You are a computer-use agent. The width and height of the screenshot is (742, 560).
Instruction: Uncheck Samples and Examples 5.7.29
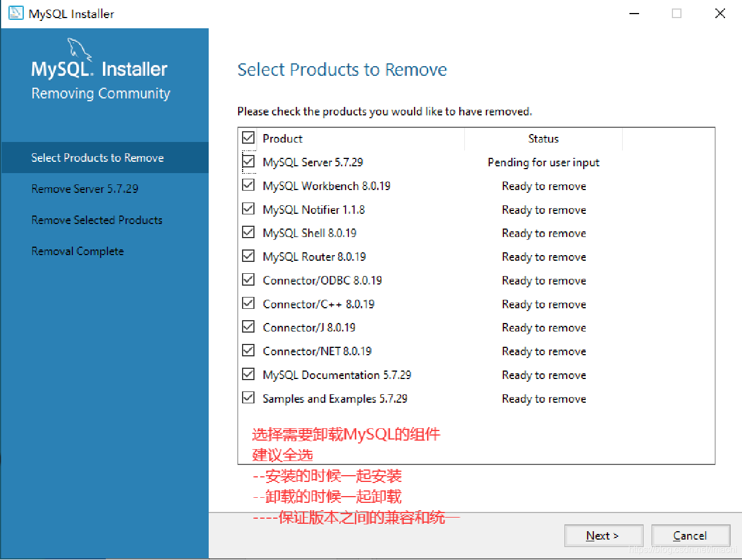pos(248,398)
